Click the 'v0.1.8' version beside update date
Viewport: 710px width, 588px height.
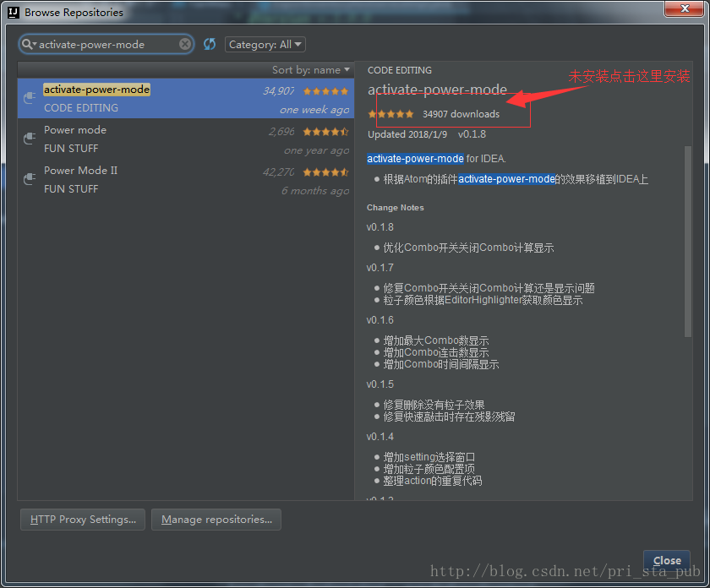472,134
